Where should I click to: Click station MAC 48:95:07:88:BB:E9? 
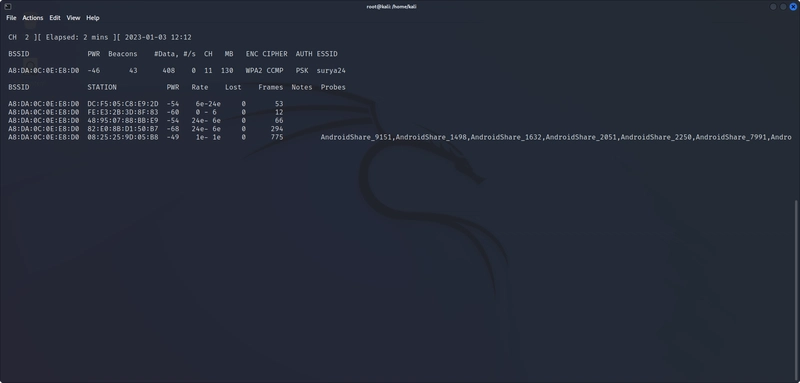[x=123, y=120]
